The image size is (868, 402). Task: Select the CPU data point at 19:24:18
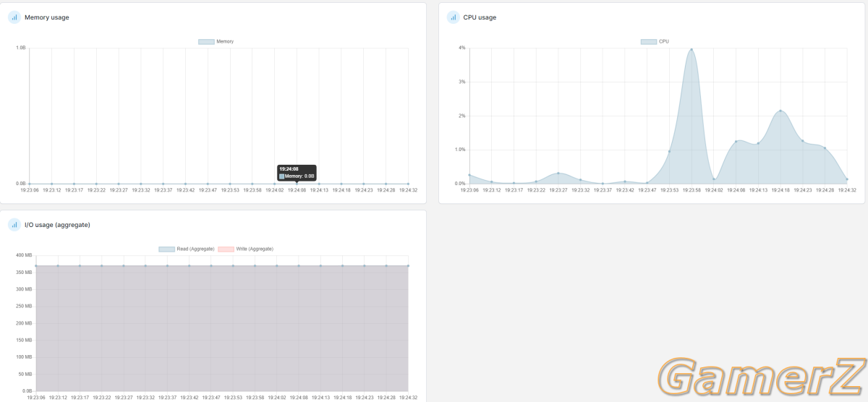(780, 111)
